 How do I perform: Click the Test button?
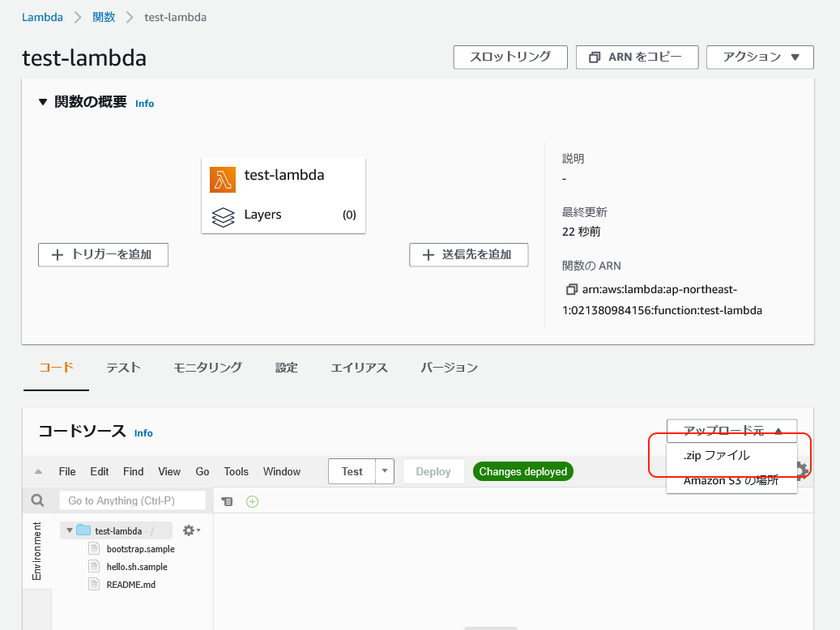(x=352, y=471)
